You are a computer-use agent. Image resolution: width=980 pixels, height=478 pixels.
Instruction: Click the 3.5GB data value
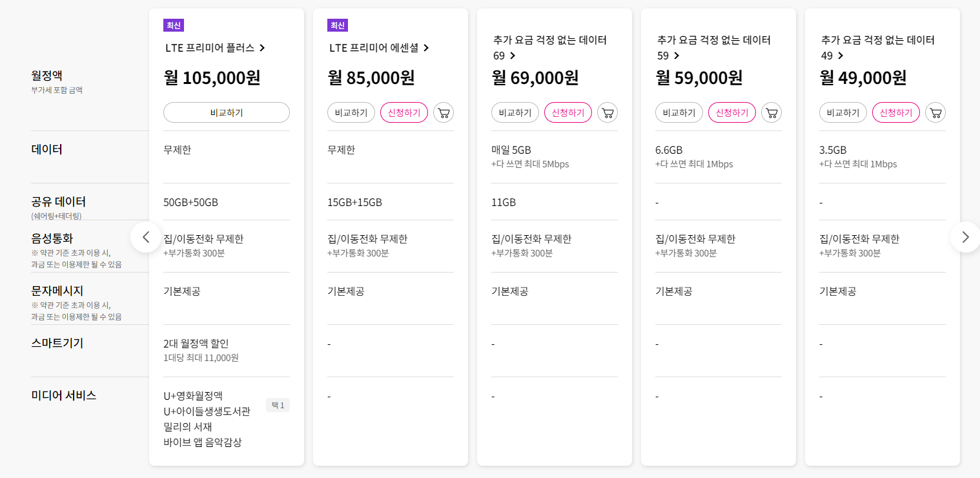[833, 150]
